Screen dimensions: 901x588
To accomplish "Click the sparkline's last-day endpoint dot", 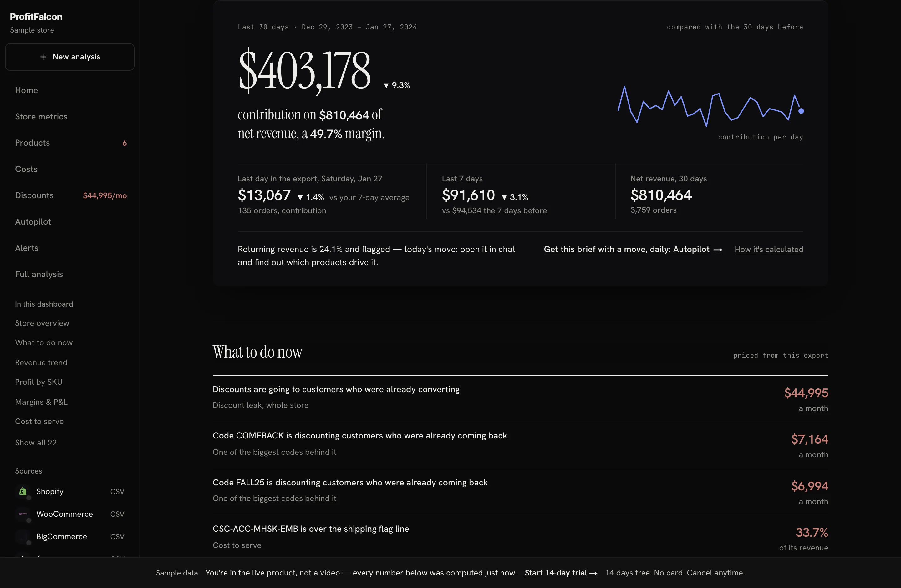I will [x=801, y=111].
